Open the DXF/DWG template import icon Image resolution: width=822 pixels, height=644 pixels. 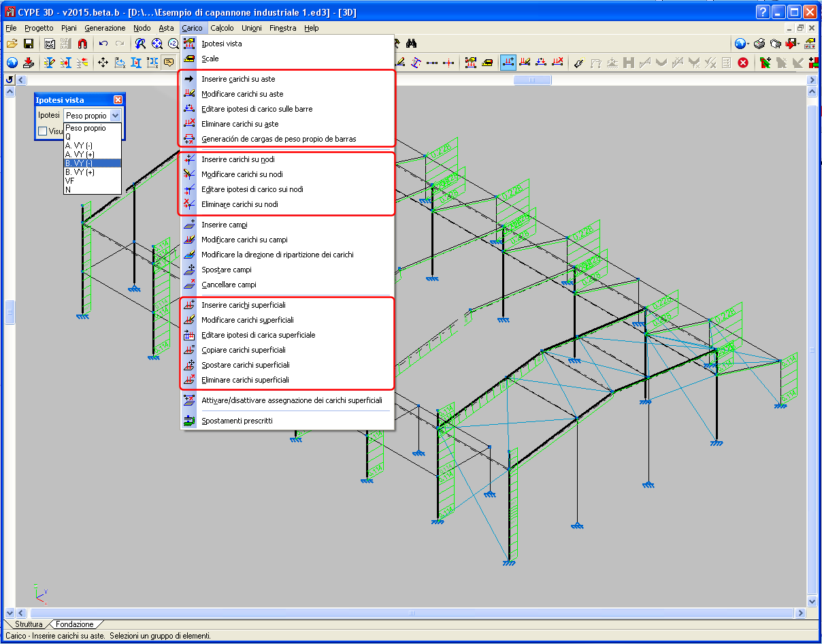point(50,44)
